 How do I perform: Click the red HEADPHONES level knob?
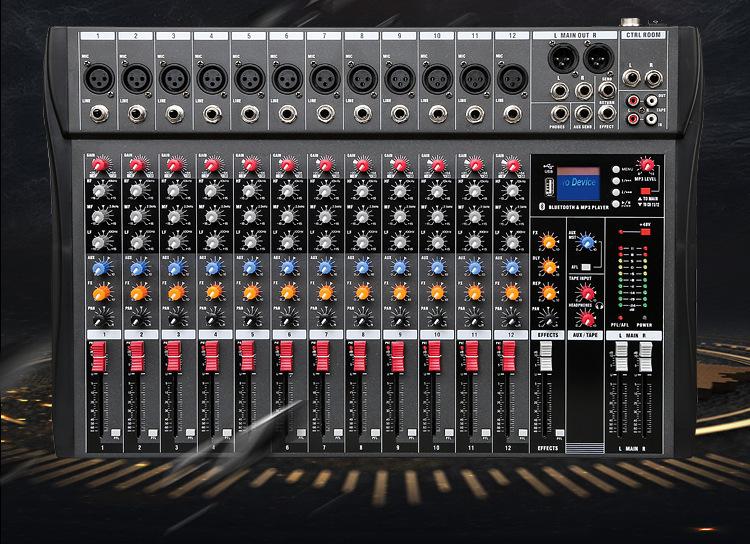[585, 317]
